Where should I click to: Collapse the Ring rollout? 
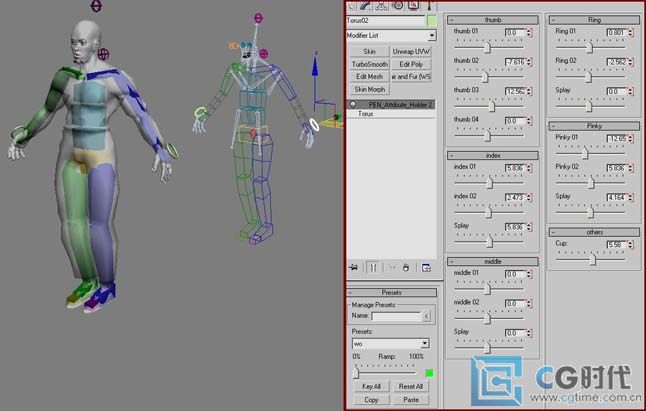pos(594,20)
